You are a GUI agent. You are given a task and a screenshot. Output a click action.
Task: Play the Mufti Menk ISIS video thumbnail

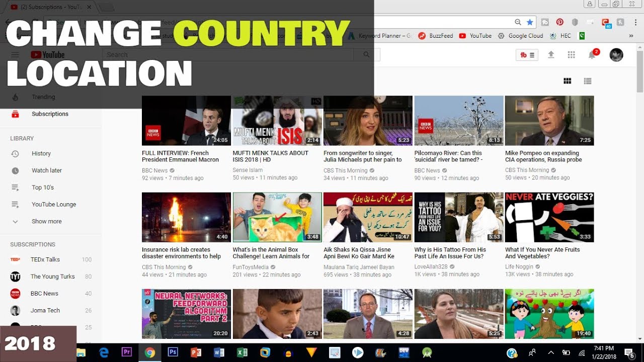pos(277,121)
